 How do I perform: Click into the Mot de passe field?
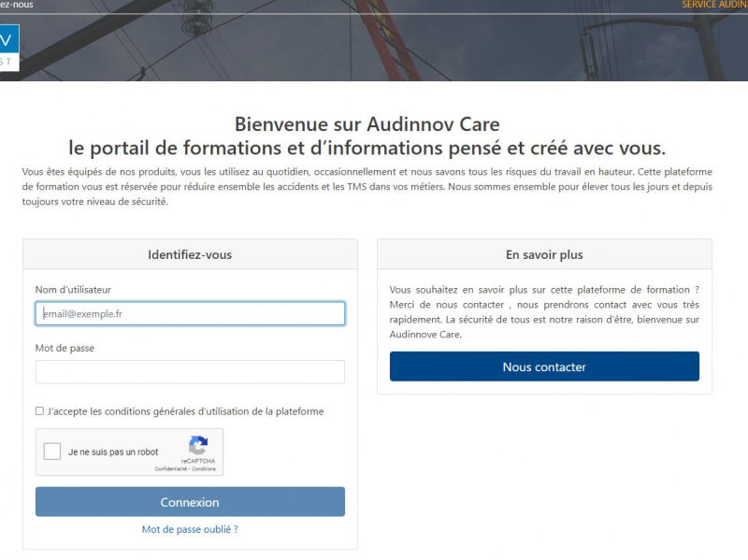point(190,371)
